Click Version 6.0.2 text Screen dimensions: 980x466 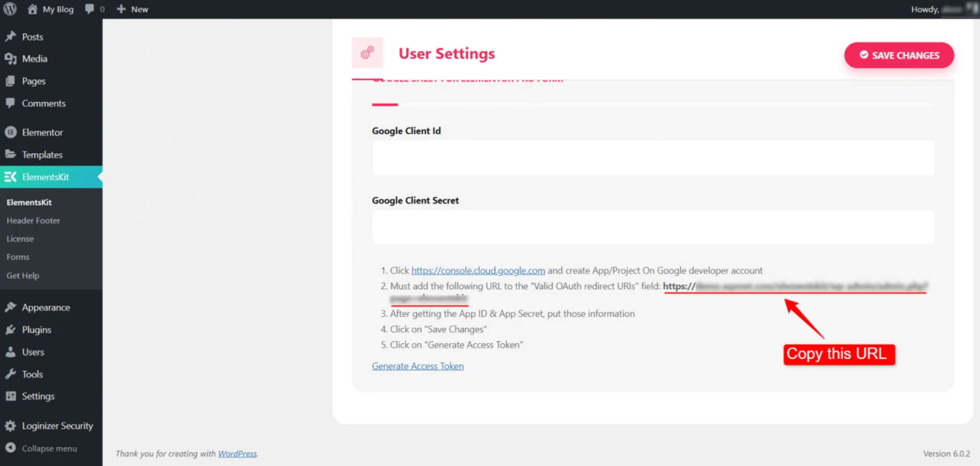[946, 454]
